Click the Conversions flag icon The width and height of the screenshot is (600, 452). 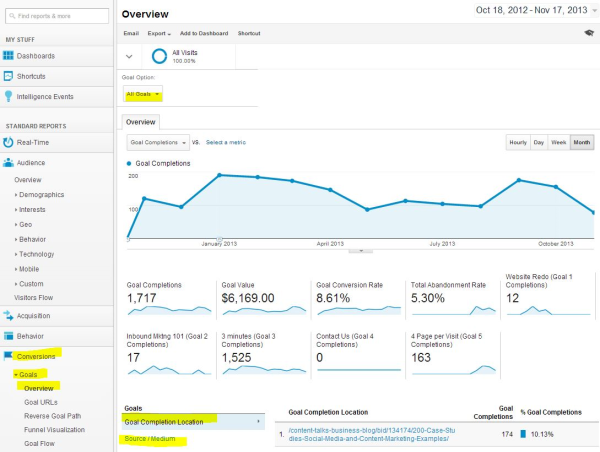(8, 356)
